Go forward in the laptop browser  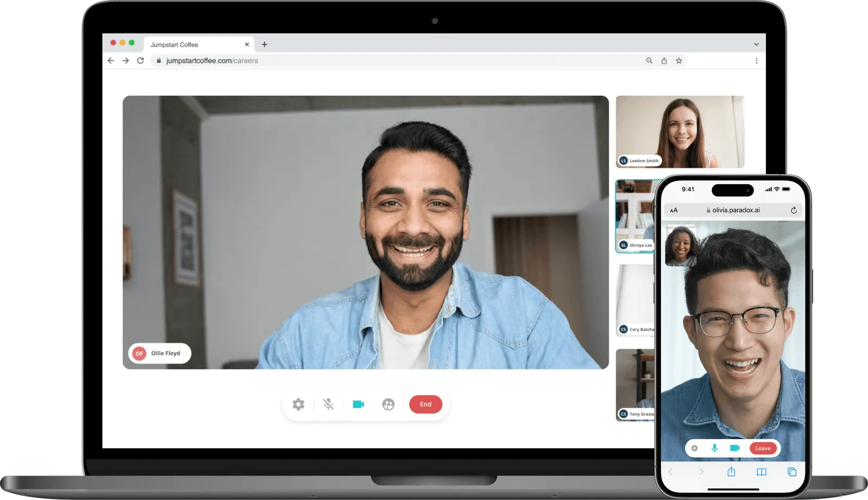click(x=125, y=61)
